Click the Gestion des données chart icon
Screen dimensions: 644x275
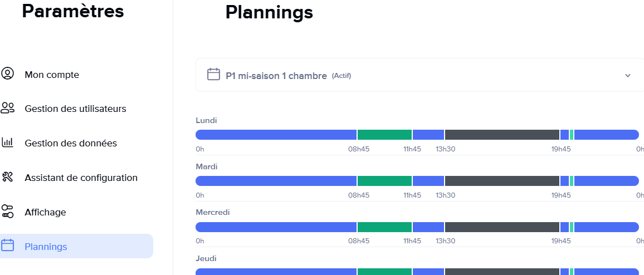click(7, 143)
